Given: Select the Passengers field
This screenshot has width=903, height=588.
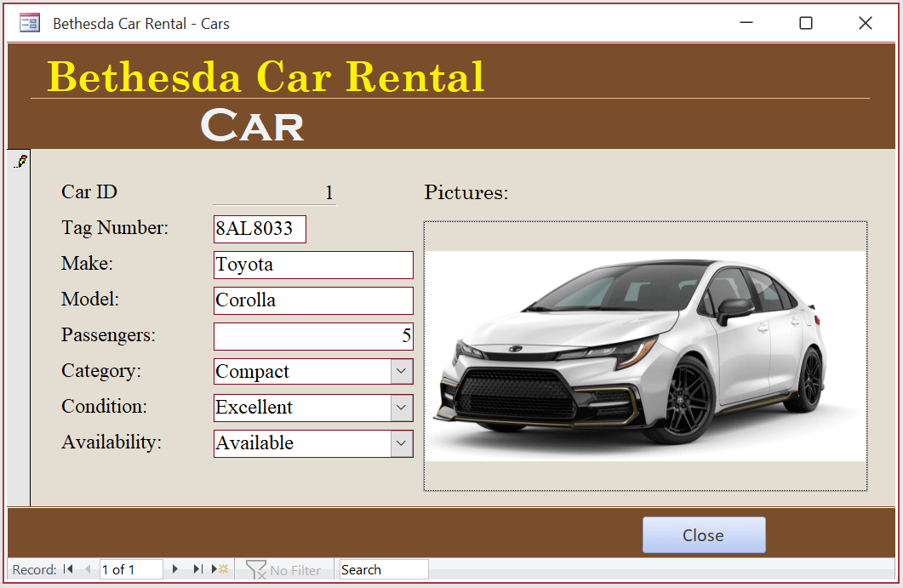Looking at the screenshot, I should [x=313, y=335].
